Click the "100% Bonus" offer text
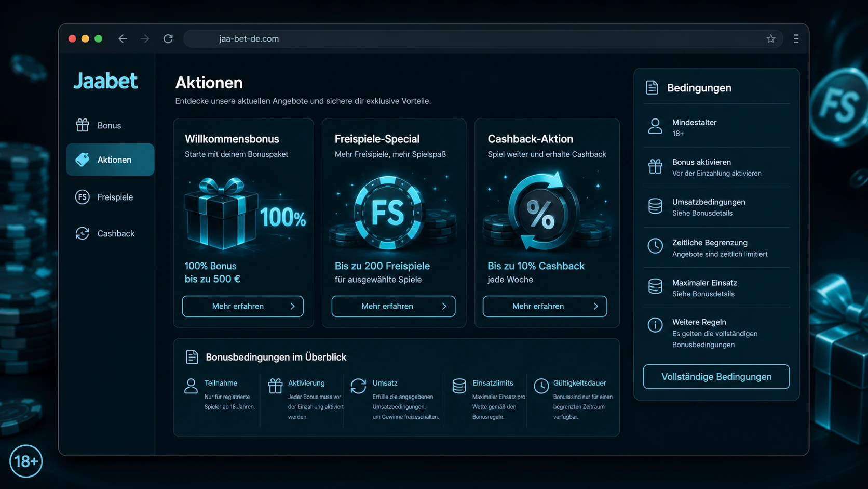This screenshot has height=489, width=868. tap(210, 266)
